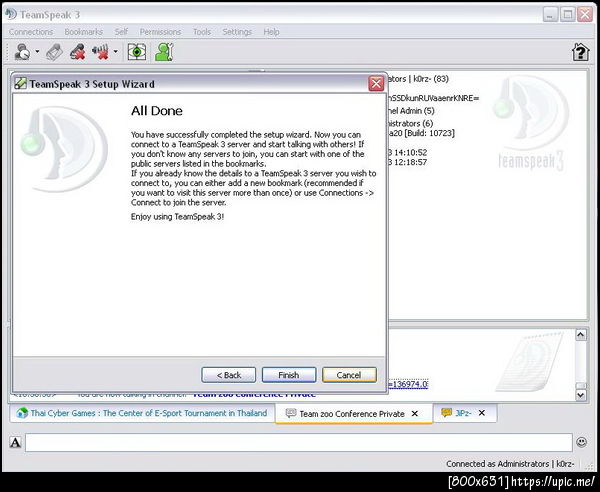Switch to the JiPz- chat tab

(x=463, y=413)
